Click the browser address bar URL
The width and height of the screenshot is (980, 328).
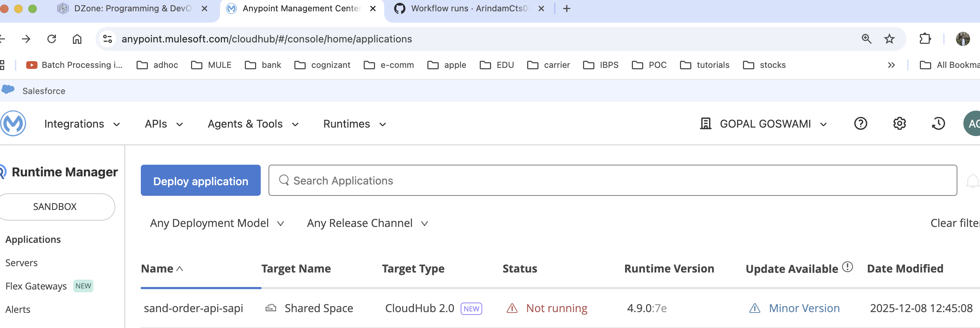pyautogui.click(x=266, y=39)
